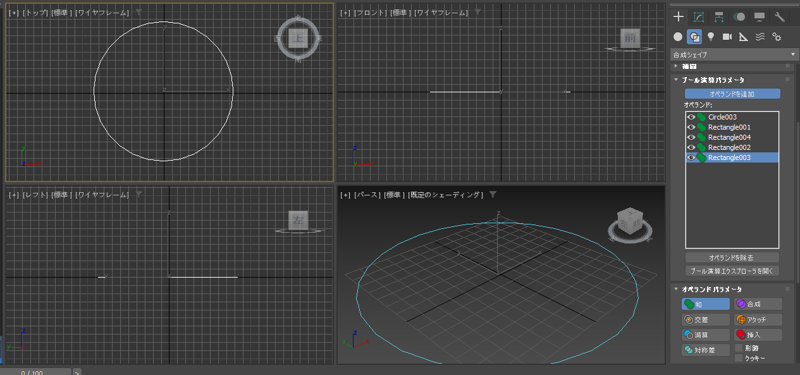
Task: Click the time slider next-frame arrow
Action: click(x=77, y=371)
